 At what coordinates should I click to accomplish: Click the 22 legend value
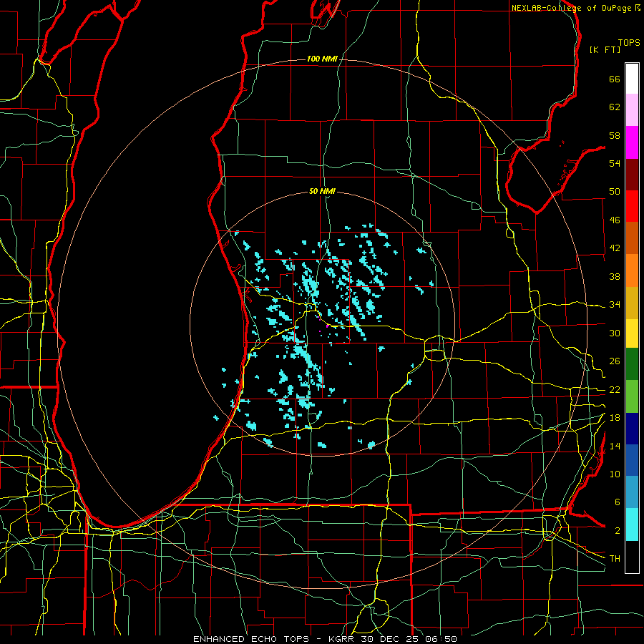tap(615, 389)
